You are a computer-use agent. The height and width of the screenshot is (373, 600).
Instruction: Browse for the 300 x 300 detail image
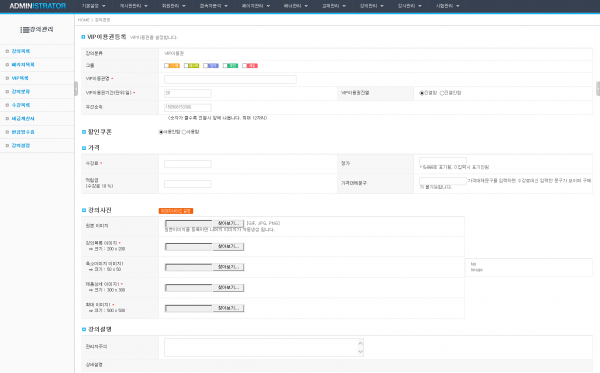[228, 288]
